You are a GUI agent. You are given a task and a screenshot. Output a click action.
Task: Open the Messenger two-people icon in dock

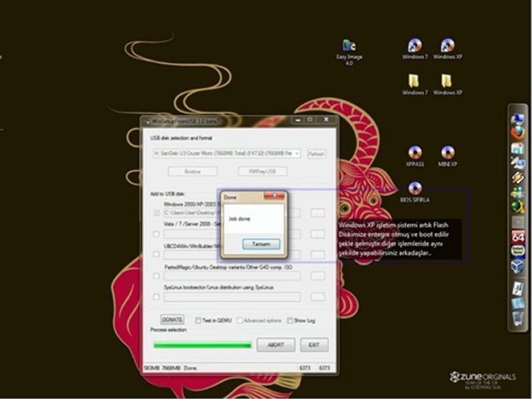coord(518,192)
